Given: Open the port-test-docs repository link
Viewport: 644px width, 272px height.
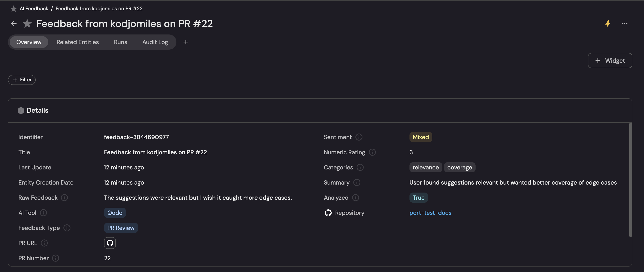Looking at the screenshot, I should (x=430, y=213).
